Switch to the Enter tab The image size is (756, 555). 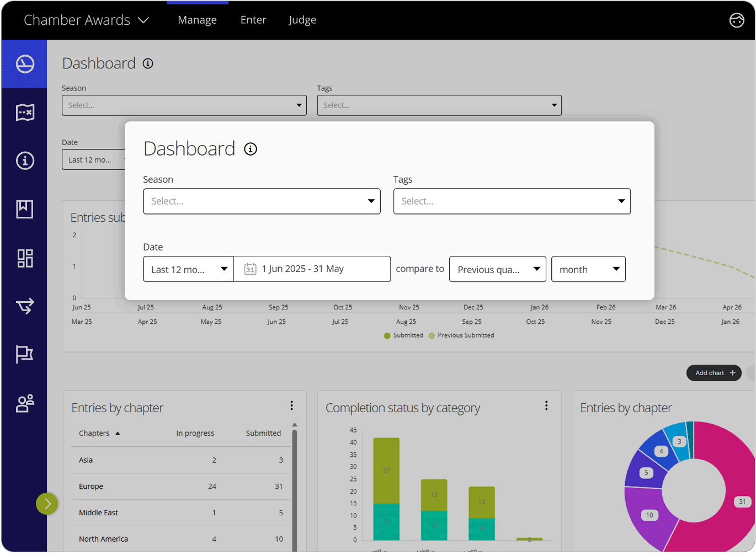[x=253, y=20]
